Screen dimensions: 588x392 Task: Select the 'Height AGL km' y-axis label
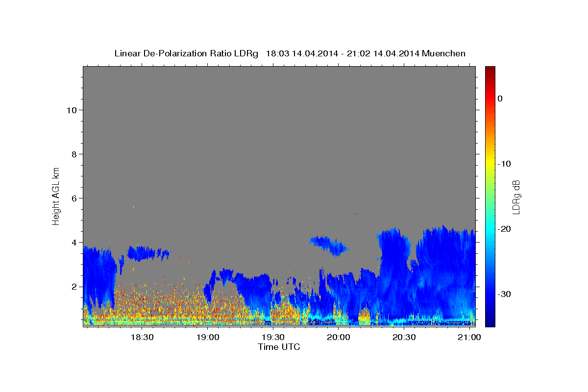coord(56,196)
